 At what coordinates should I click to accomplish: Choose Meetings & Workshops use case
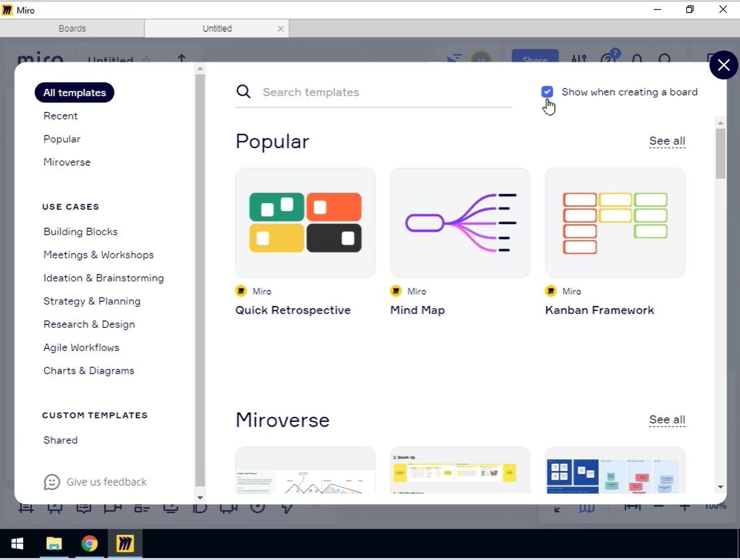coord(99,255)
